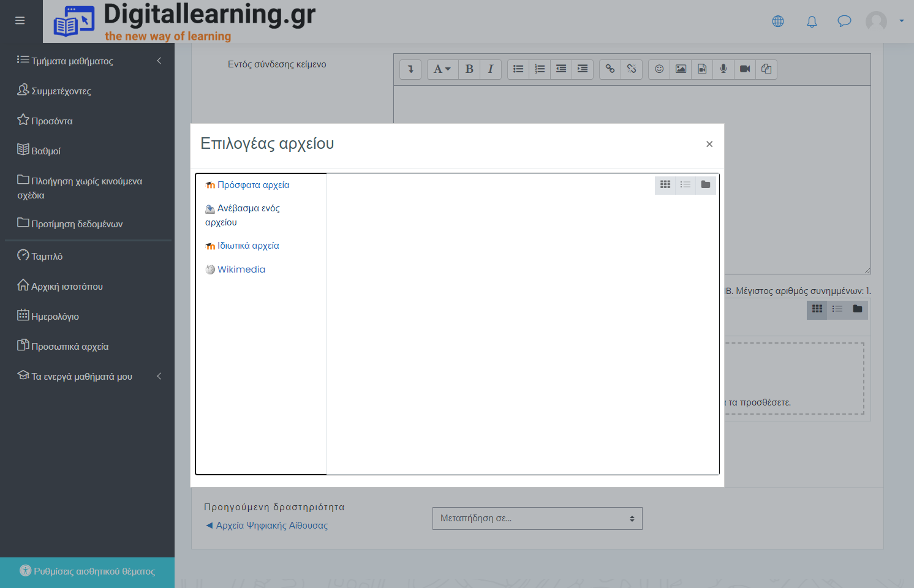Select the Πρόσφατα αρχεία repository

[x=247, y=185]
